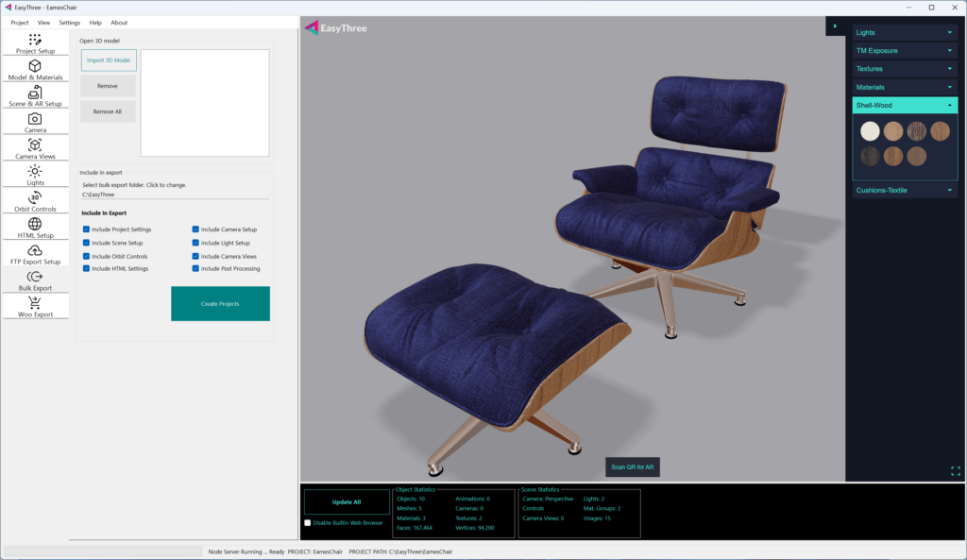Open the Project Setup panel icon
This screenshot has width=967, height=560.
point(35,40)
